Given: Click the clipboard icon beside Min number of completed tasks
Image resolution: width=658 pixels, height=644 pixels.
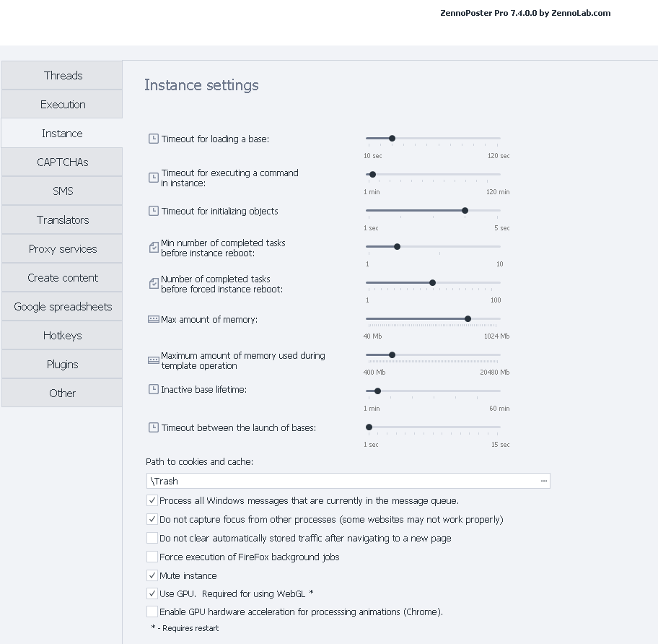Looking at the screenshot, I should 153,248.
